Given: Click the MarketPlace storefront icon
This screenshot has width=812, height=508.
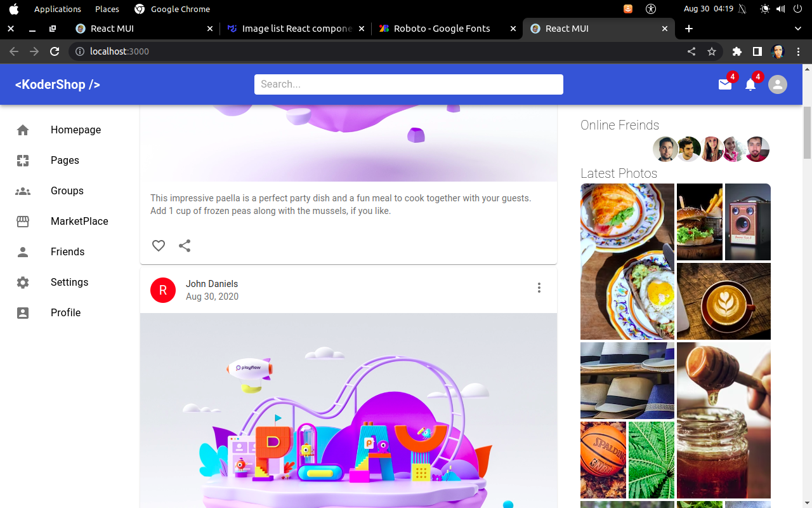Looking at the screenshot, I should click(23, 221).
